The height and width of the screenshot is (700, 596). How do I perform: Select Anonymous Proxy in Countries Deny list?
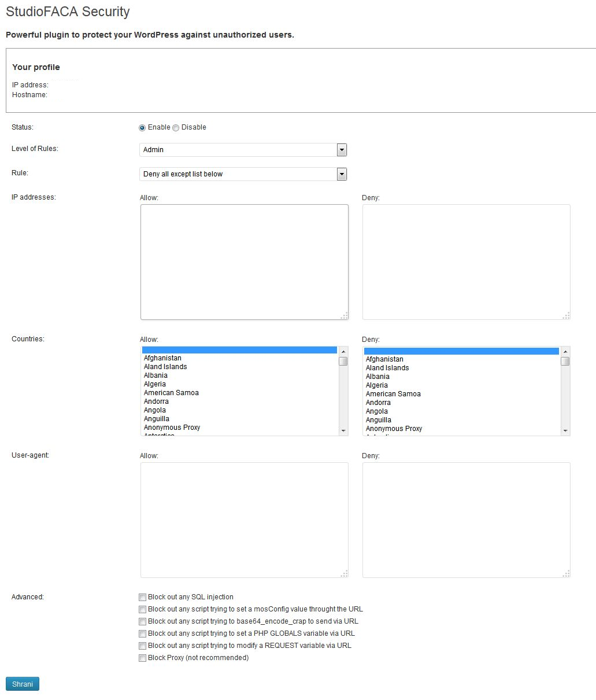461,429
